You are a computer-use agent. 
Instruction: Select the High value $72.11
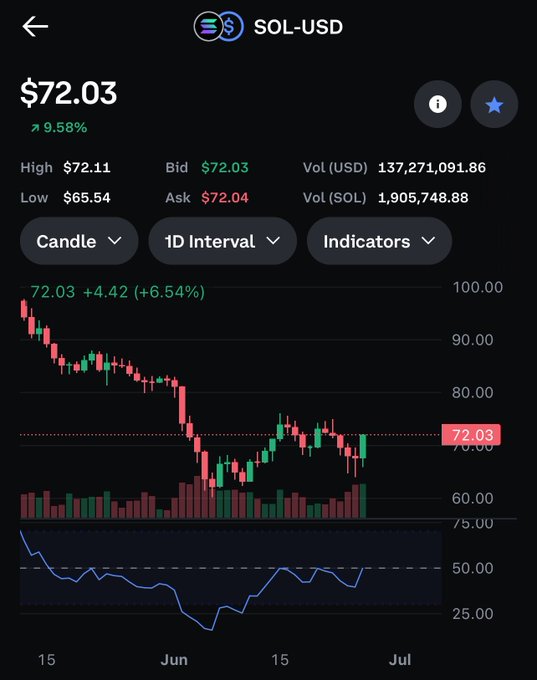click(x=87, y=167)
